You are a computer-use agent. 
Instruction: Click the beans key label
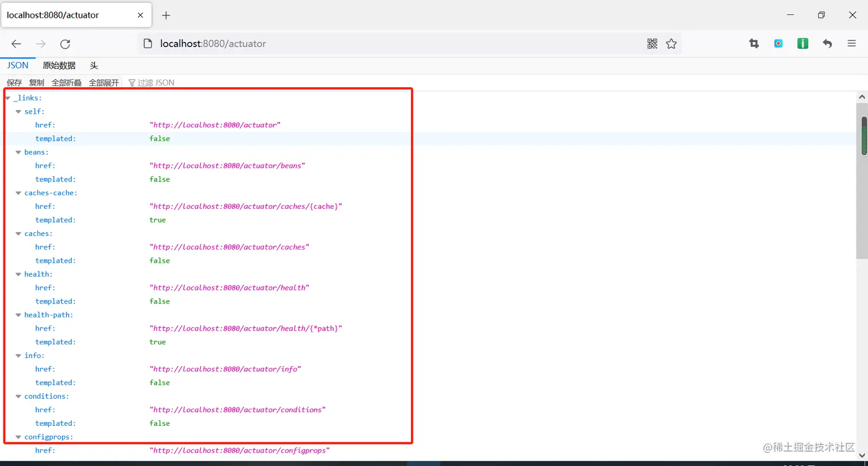pos(36,153)
